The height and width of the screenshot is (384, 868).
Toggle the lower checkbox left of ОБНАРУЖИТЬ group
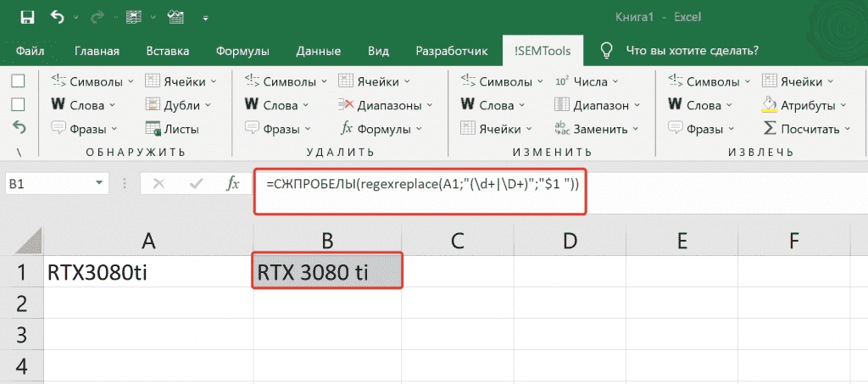[x=19, y=104]
